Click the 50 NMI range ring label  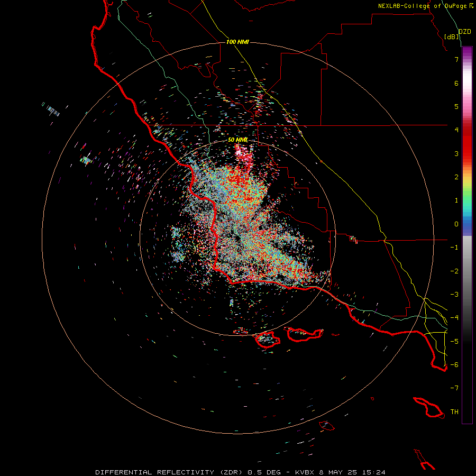(237, 140)
